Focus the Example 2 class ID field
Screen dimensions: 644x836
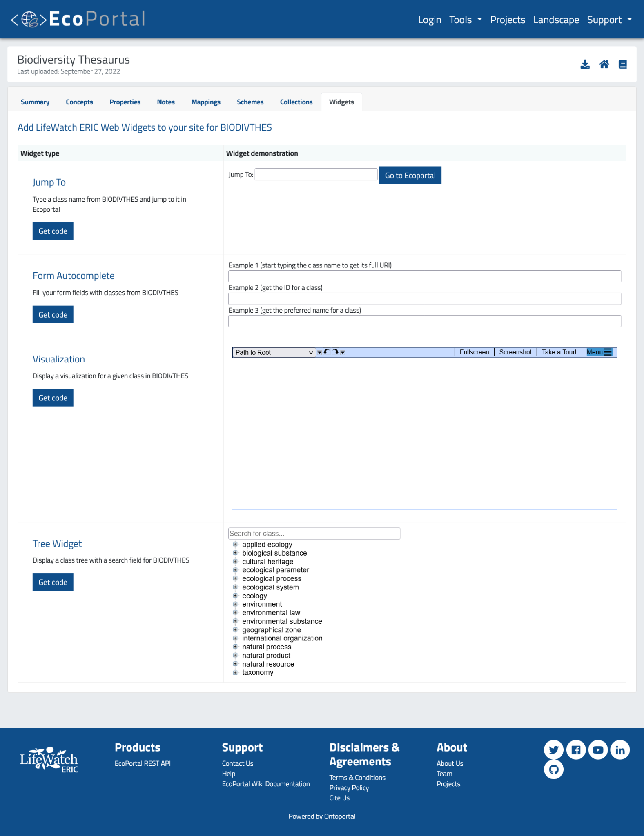[x=425, y=299]
